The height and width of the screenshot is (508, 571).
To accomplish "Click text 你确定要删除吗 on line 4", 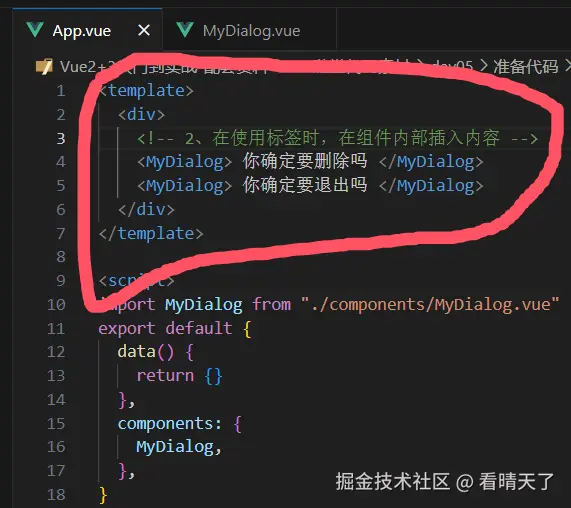I will click(x=305, y=161).
